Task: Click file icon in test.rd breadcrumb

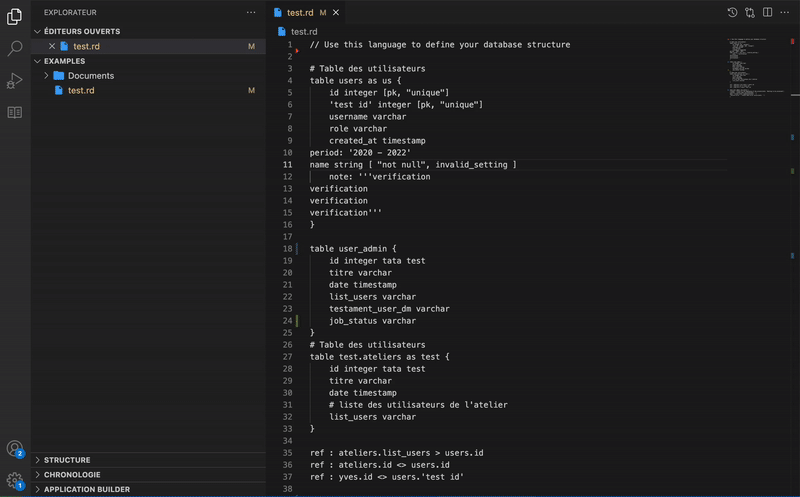Action: pos(282,32)
